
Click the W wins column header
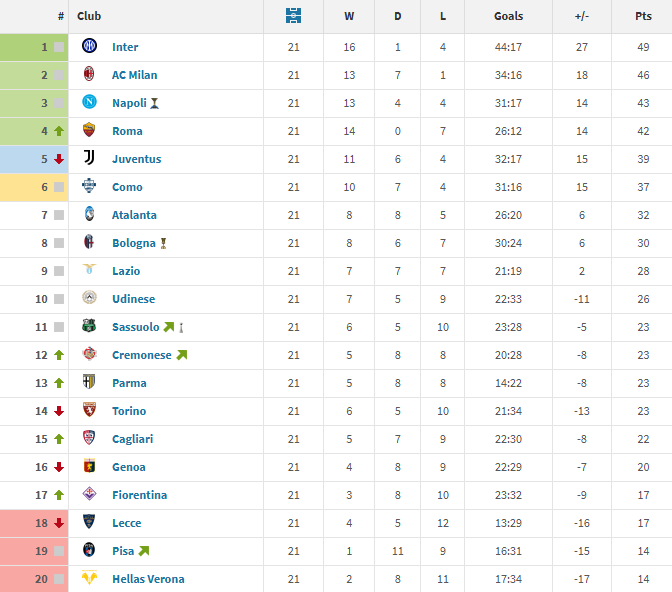tap(349, 16)
